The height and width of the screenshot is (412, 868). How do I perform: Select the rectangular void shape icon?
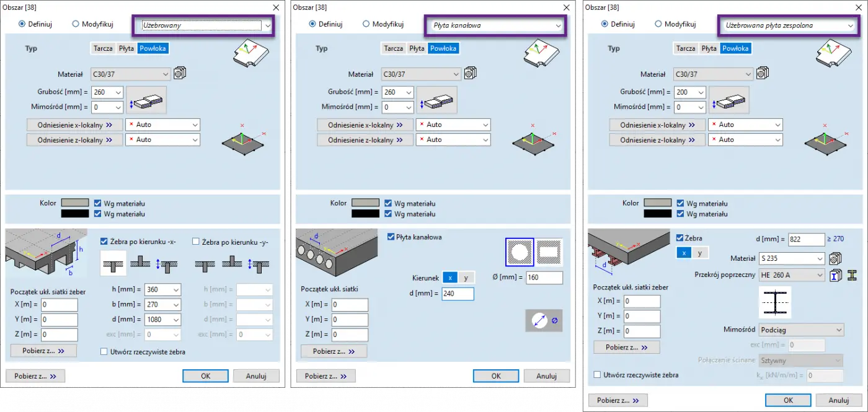click(549, 252)
